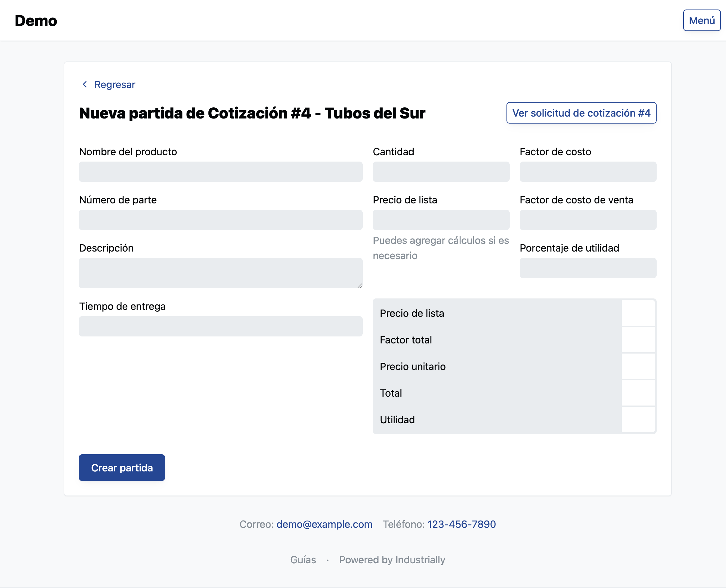Screen dimensions: 726x588
Task: Select the Factor de costo de venta input
Action: (588, 220)
